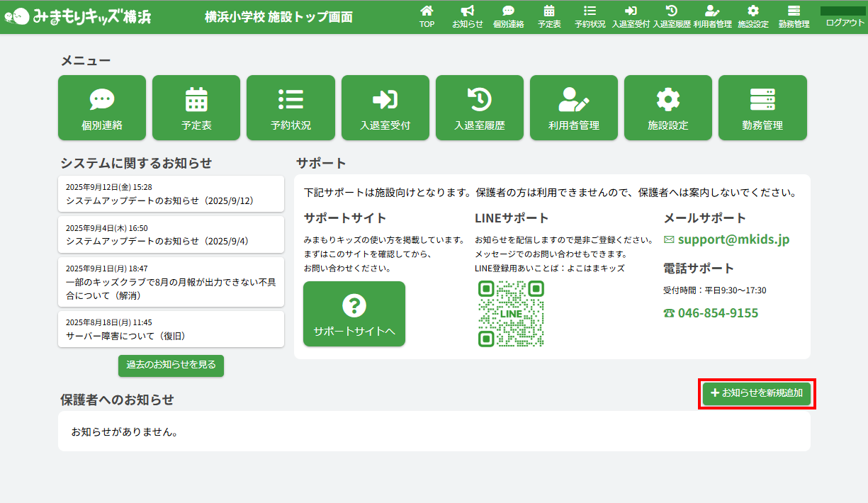
Task: Select 予定表 in the top navigation bar
Action: (549, 16)
